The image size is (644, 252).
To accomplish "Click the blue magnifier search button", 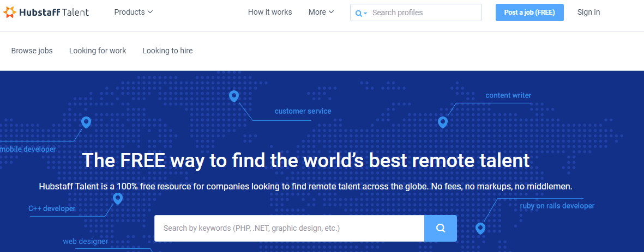I will tap(440, 228).
